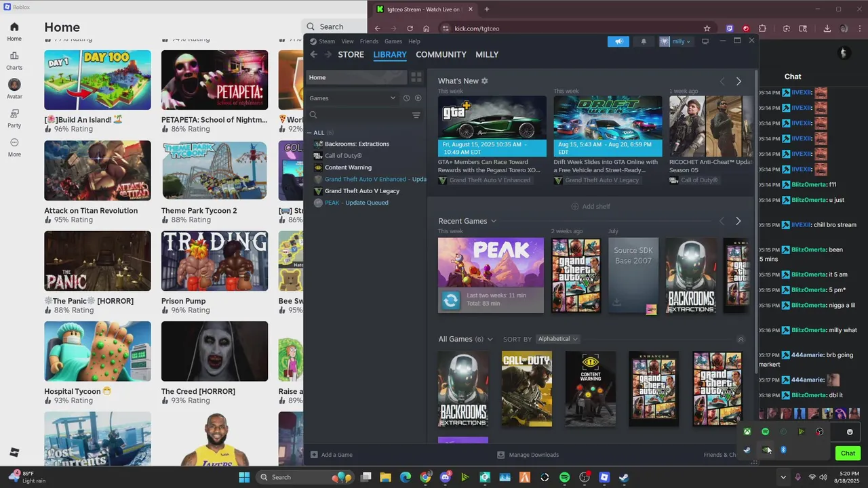Go back with Steam's back arrow
Screen dimensions: 868x488
coord(313,54)
